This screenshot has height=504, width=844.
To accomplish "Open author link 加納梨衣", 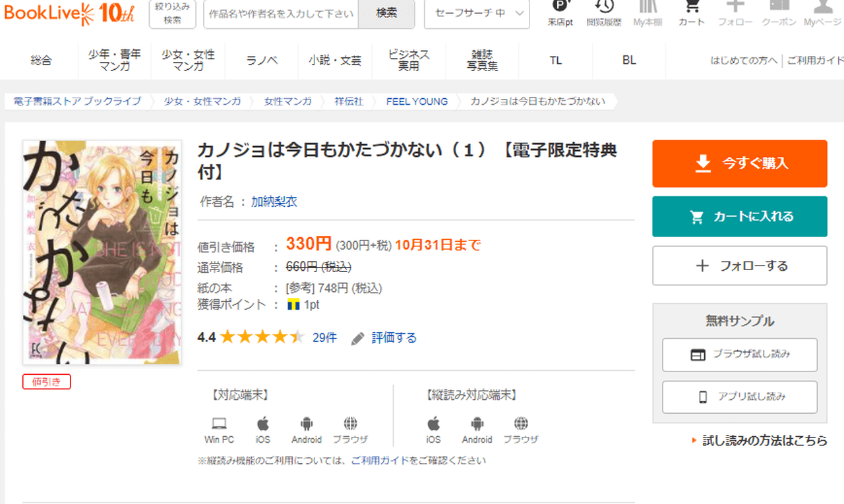I will click(274, 202).
